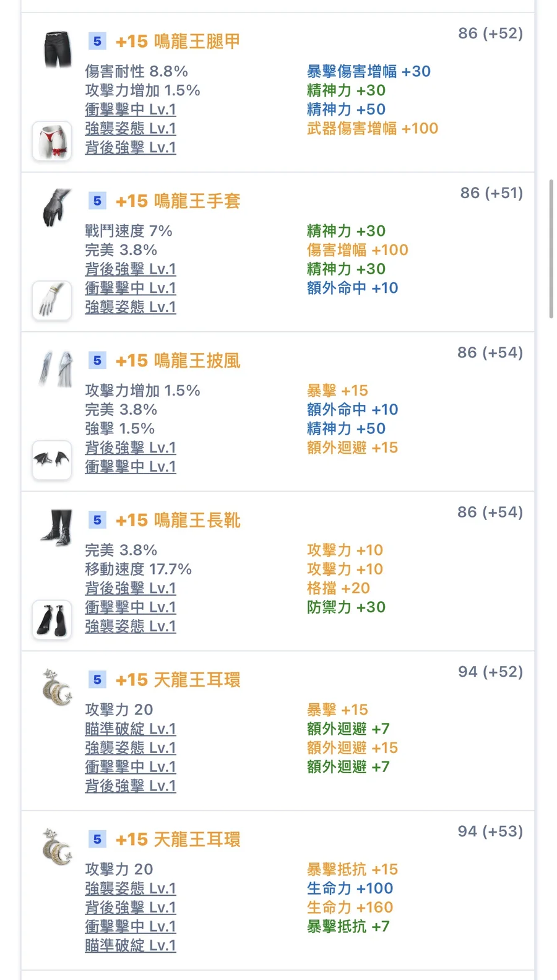Image resolution: width=557 pixels, height=980 pixels.
Task: Click the red lingerie avatar thumbnail
Action: coord(52,141)
